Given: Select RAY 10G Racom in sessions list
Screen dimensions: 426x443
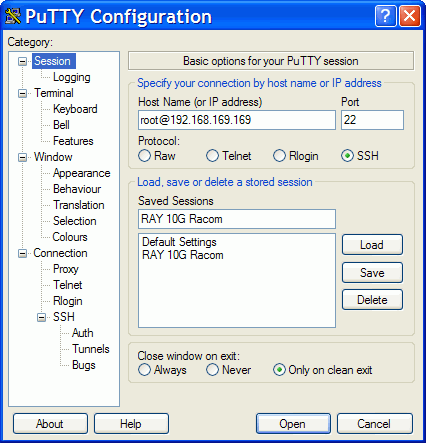Looking at the screenshot, I should pyautogui.click(x=183, y=255).
